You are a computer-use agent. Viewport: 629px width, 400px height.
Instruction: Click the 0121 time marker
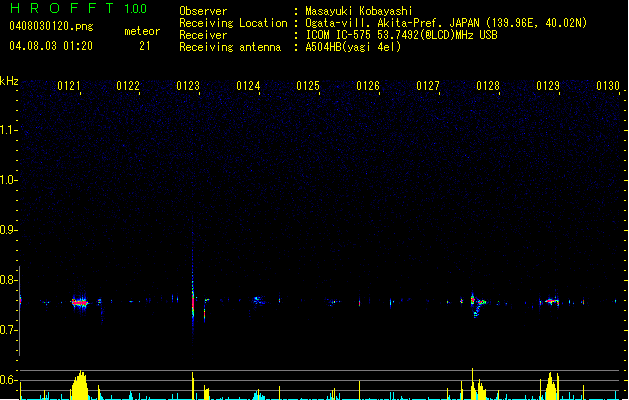(x=69, y=86)
